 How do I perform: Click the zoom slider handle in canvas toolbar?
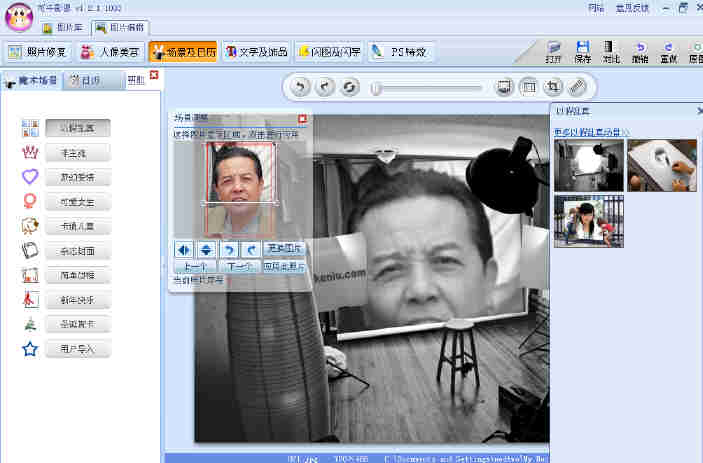click(x=376, y=88)
